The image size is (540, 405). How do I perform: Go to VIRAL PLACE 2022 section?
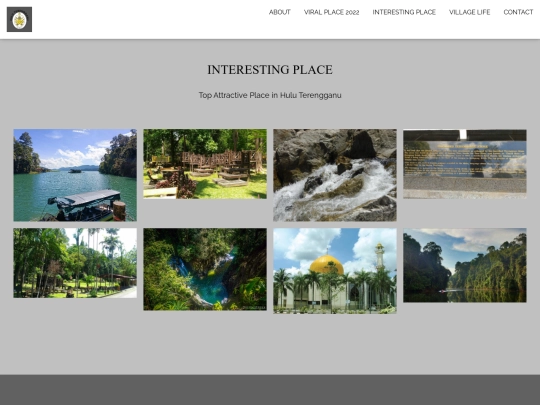[x=331, y=12]
